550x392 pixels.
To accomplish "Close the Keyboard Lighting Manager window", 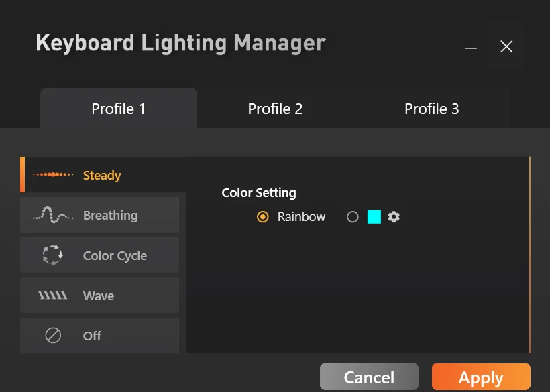I will (506, 46).
